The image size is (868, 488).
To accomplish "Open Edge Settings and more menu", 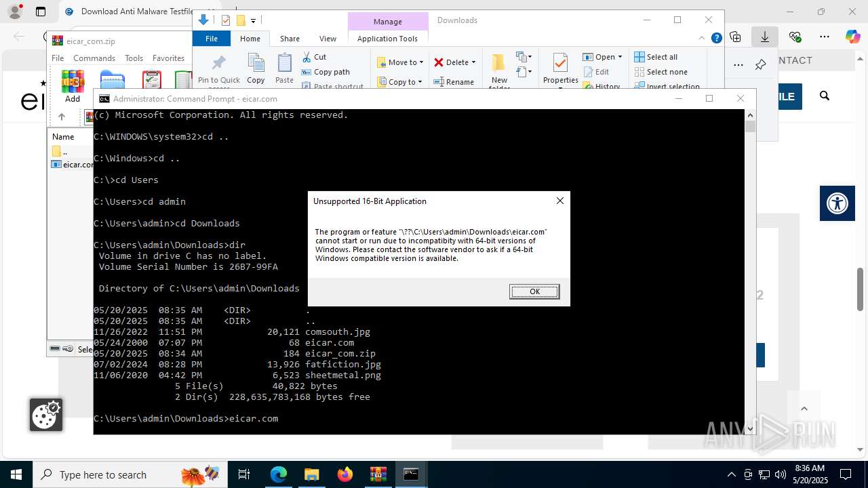I will (x=825, y=37).
